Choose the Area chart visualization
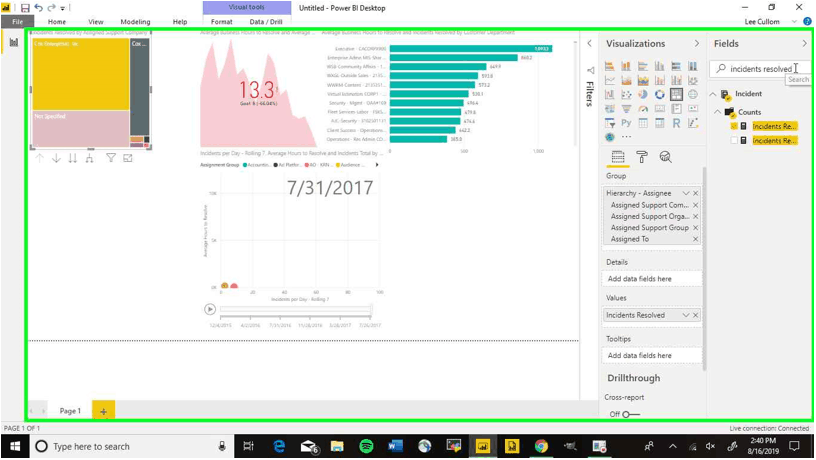 [x=626, y=80]
